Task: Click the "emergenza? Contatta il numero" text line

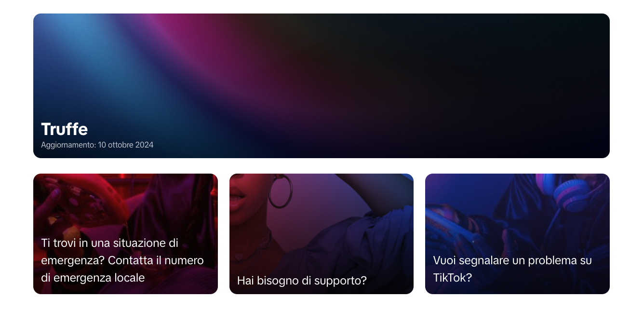Action: point(122,260)
